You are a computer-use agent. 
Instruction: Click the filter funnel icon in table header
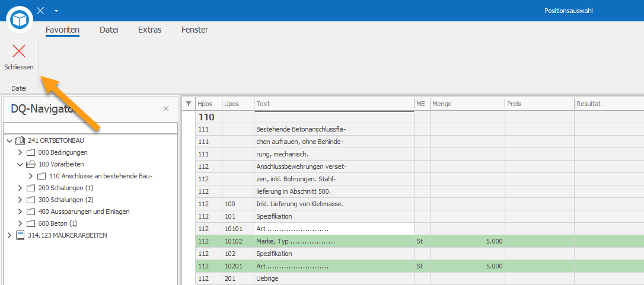(x=189, y=104)
